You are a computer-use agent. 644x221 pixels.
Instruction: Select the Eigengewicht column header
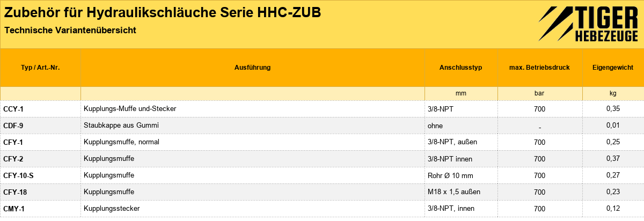(x=613, y=68)
